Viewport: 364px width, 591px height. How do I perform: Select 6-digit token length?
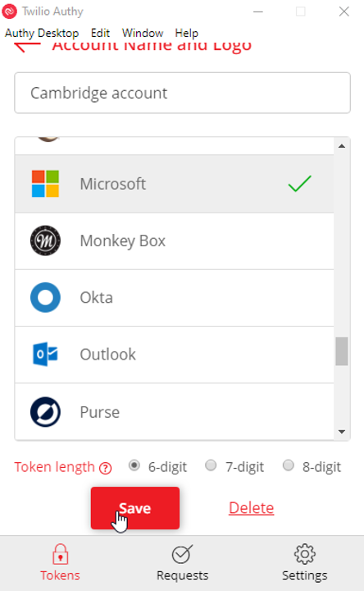point(134,465)
